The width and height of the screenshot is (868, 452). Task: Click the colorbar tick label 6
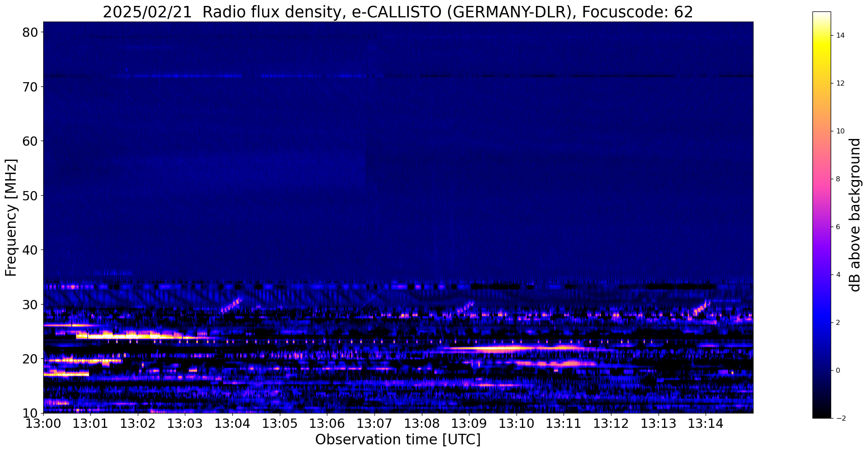click(837, 227)
